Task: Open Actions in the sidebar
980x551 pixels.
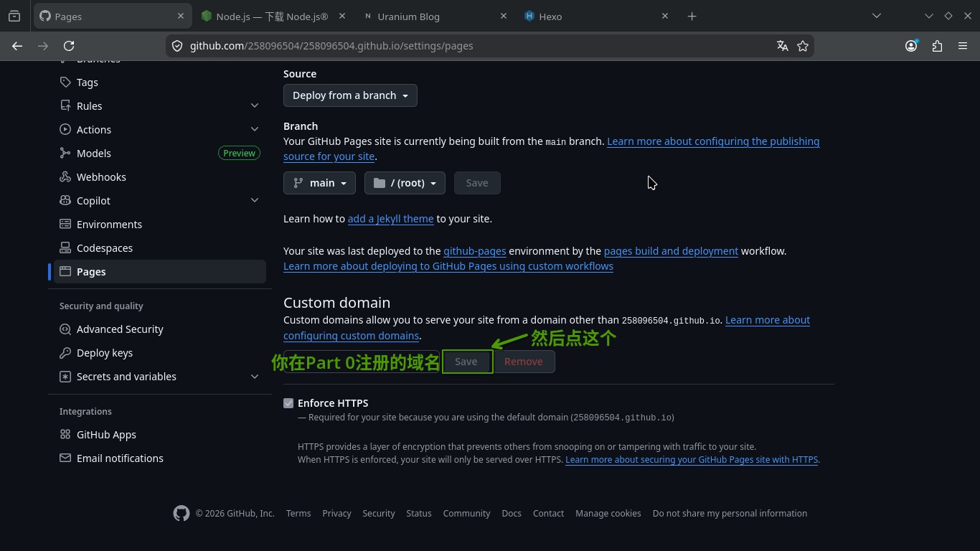Action: (x=94, y=130)
